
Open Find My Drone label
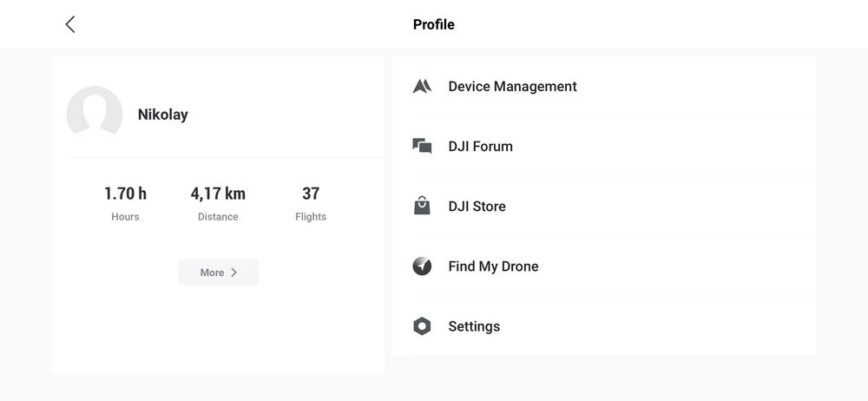tap(493, 266)
